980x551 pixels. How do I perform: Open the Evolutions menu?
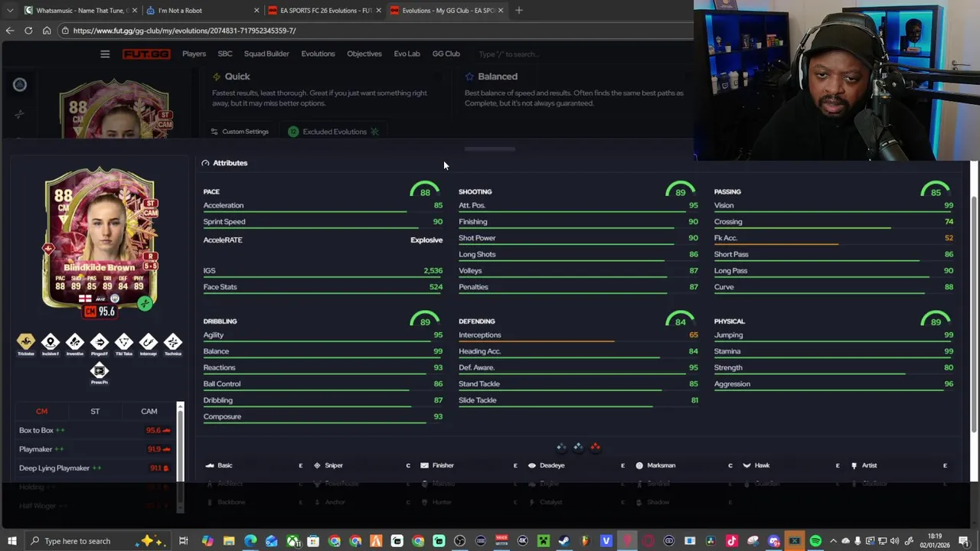(318, 54)
